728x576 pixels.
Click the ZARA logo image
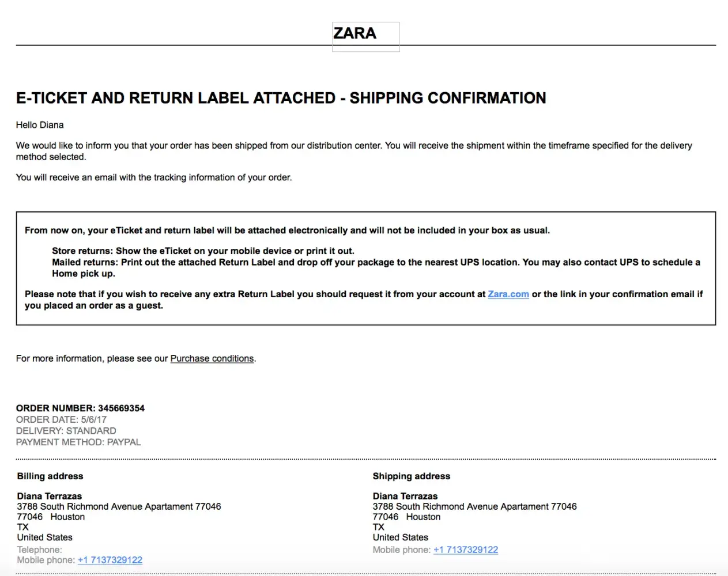click(x=365, y=36)
